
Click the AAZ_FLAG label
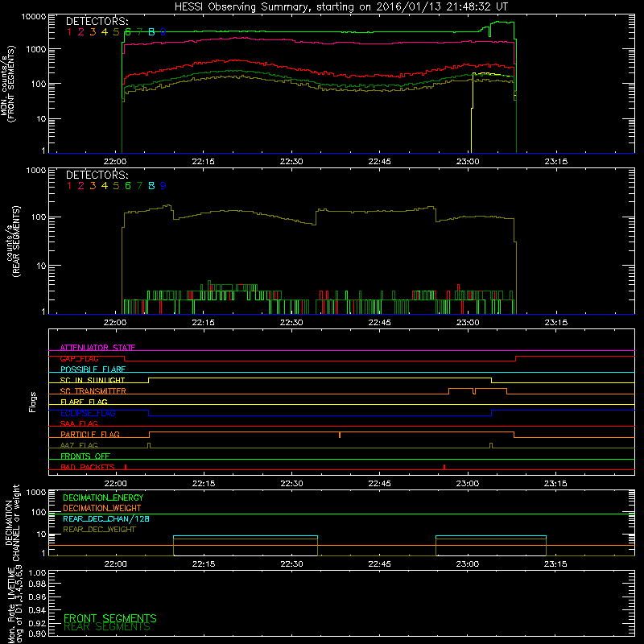click(x=79, y=445)
